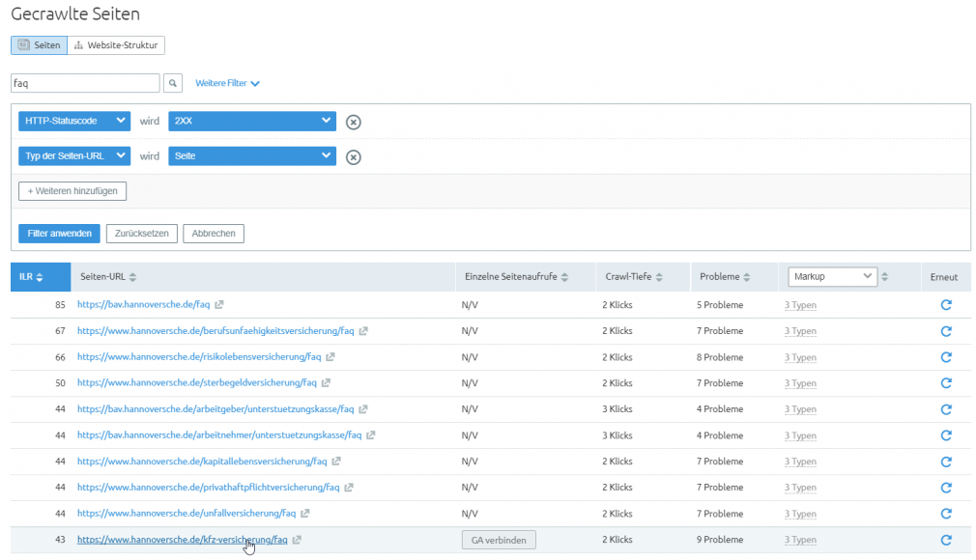
Task: Open the Typ der Seiten-URL dropdown
Action: pyautogui.click(x=74, y=156)
